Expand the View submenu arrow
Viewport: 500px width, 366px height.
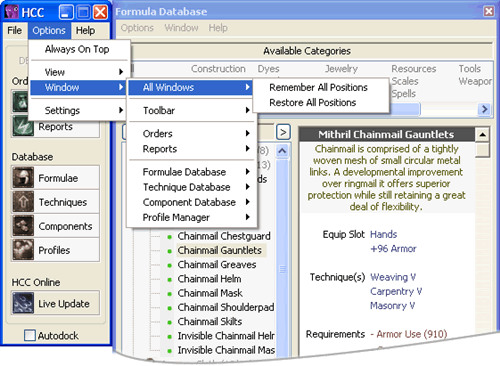point(121,72)
